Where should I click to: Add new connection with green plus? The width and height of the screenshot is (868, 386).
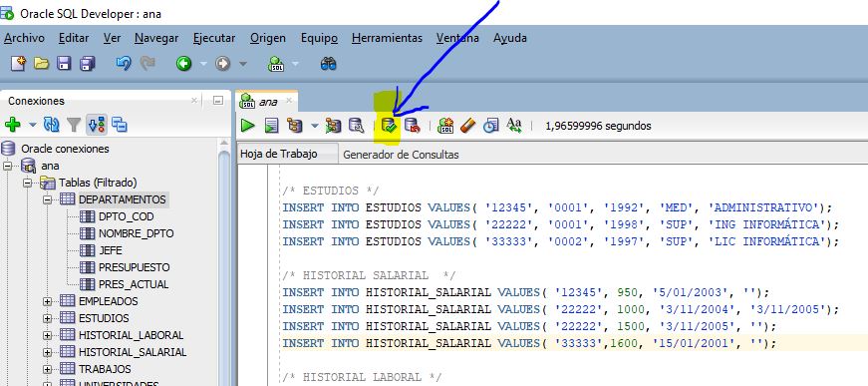coord(12,125)
